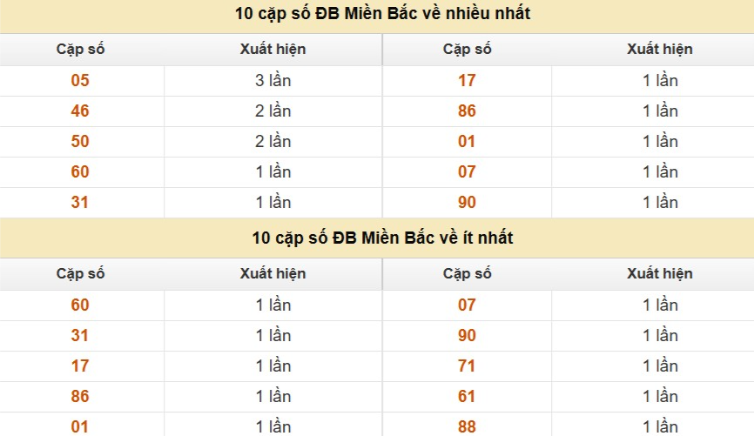Click number 86 in the 'về ít nhất' table
754x436 pixels.
[x=80, y=397]
